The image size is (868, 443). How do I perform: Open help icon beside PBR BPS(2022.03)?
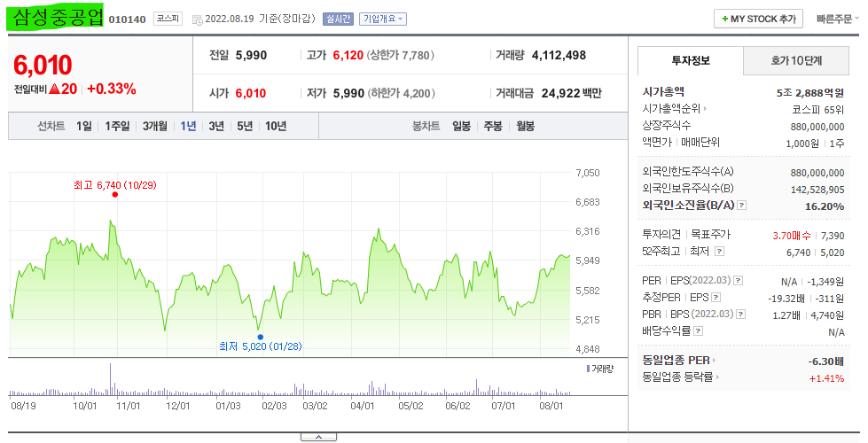(740, 315)
